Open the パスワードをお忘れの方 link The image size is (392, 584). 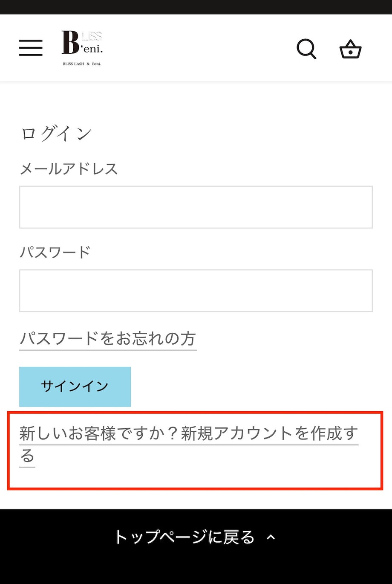click(107, 338)
